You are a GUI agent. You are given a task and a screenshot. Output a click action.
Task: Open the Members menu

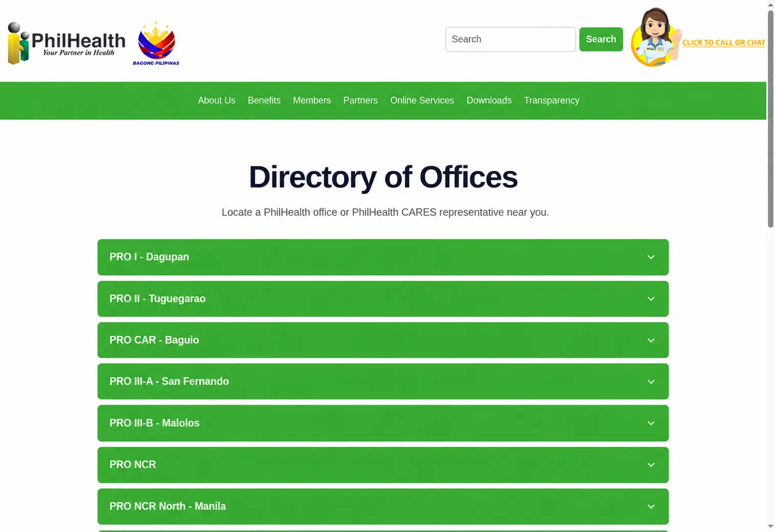coord(312,100)
